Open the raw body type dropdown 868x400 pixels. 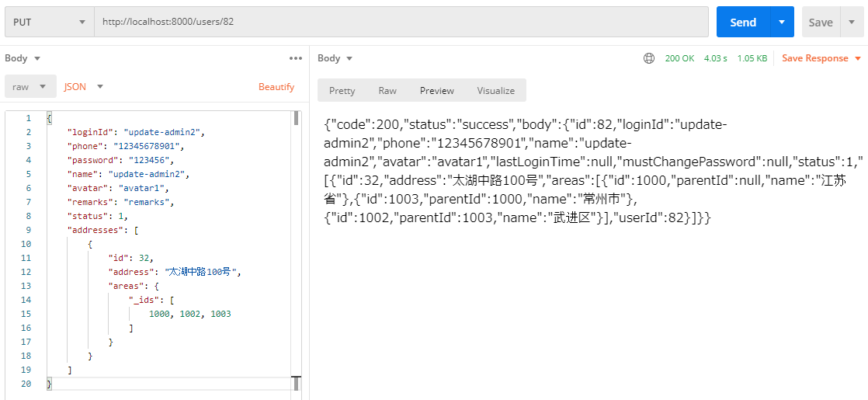click(x=30, y=87)
